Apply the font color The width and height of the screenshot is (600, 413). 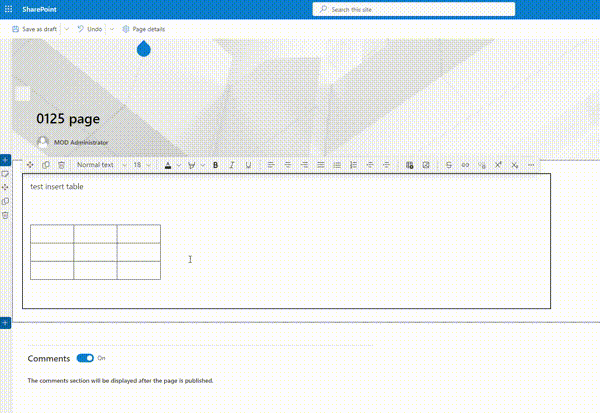pyautogui.click(x=168, y=165)
